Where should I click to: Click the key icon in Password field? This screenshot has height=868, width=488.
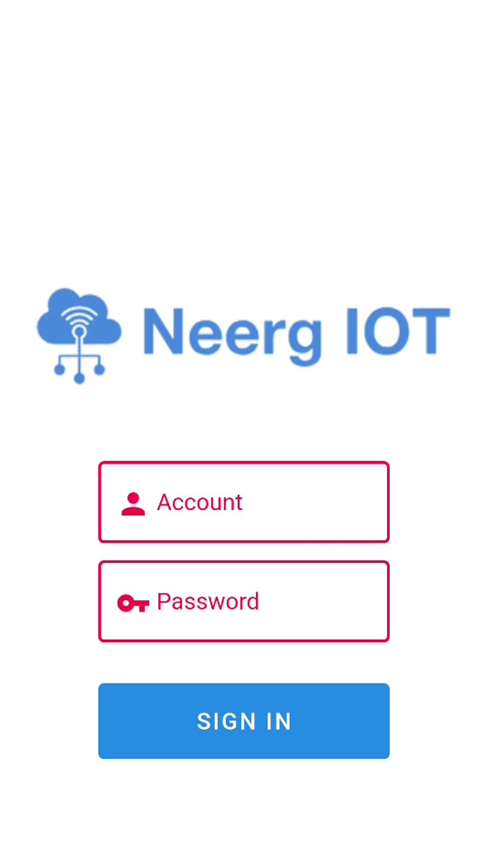click(x=133, y=603)
